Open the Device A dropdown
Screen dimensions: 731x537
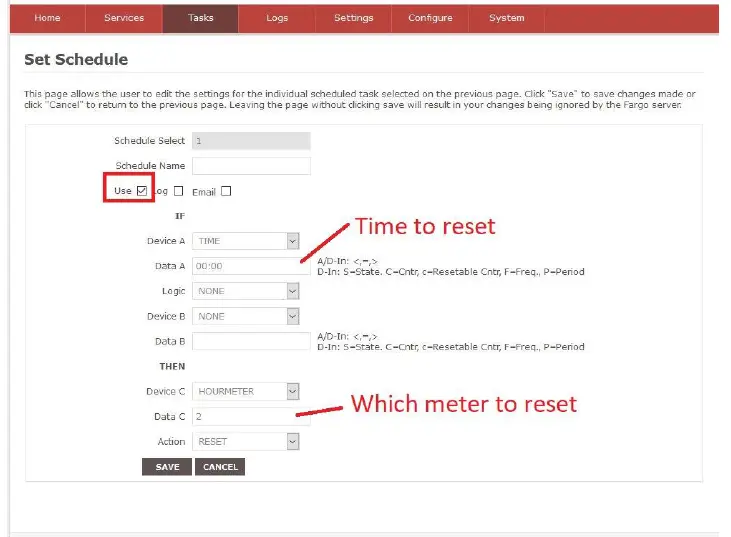click(x=246, y=241)
